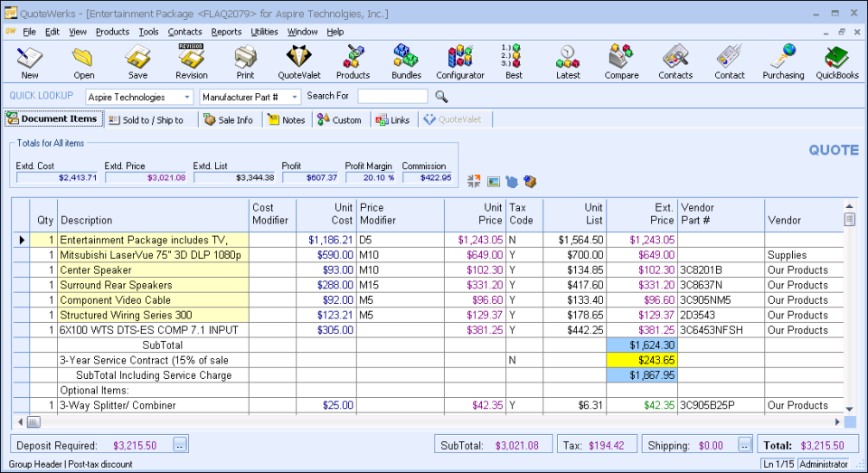Open the Best price icon

[514, 61]
